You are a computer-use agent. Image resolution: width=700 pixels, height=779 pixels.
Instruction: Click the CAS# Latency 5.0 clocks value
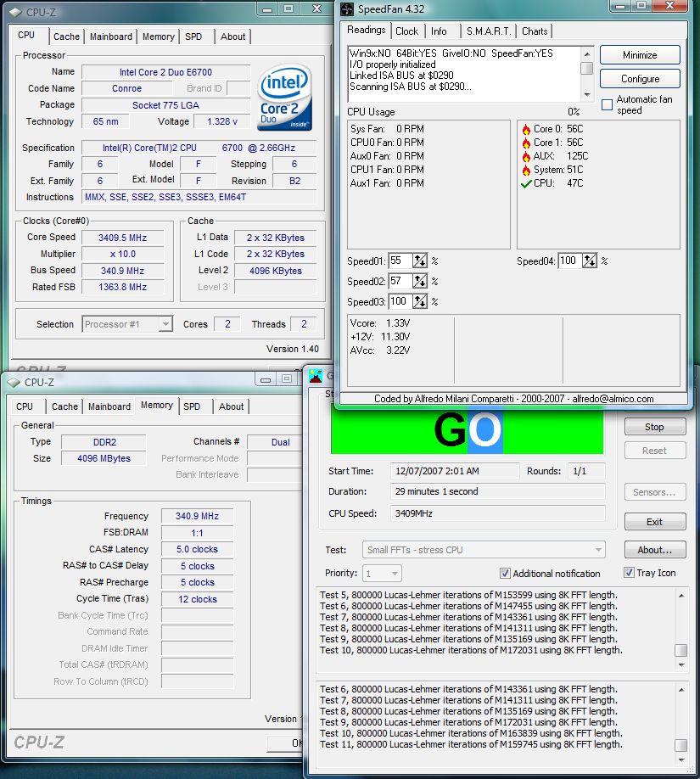pos(197,550)
